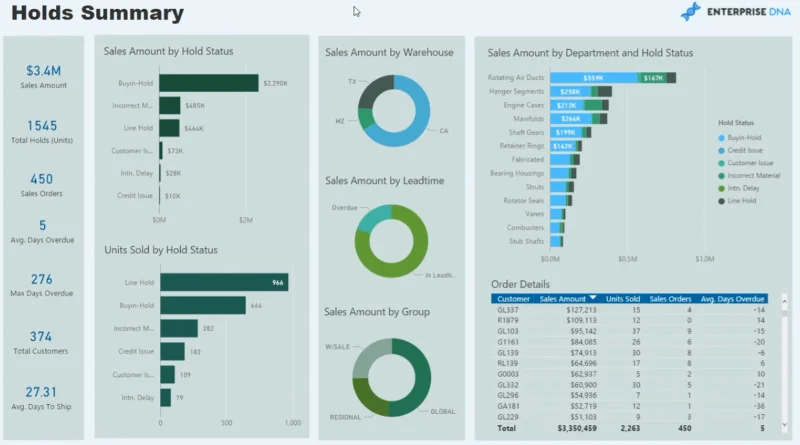
Task: Select the GL229 customer row
Action: pyautogui.click(x=630, y=417)
